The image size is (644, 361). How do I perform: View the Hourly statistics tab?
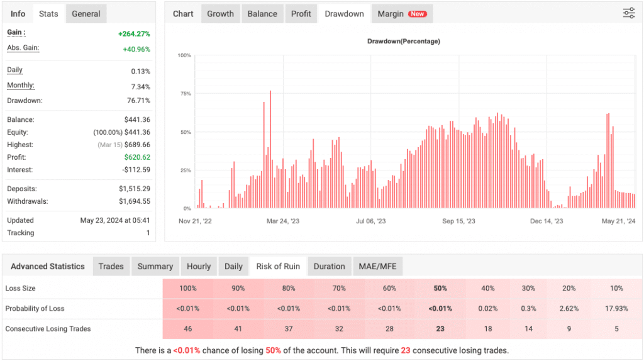point(199,266)
